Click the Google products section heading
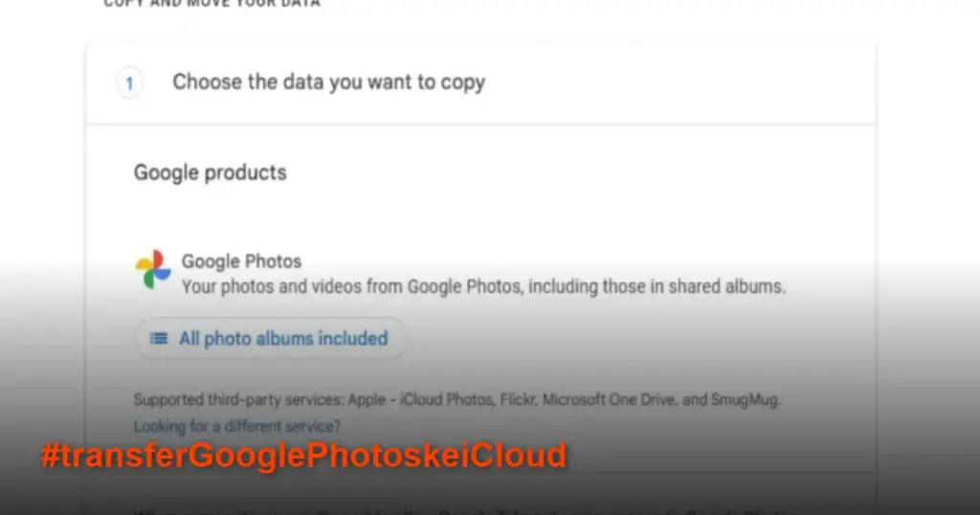This screenshot has height=515, width=980. (x=210, y=173)
